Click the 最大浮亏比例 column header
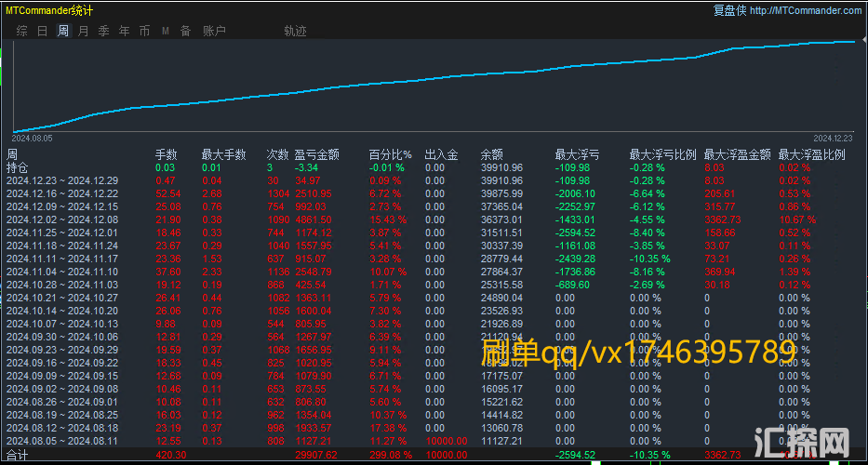The image size is (868, 465). click(x=661, y=154)
